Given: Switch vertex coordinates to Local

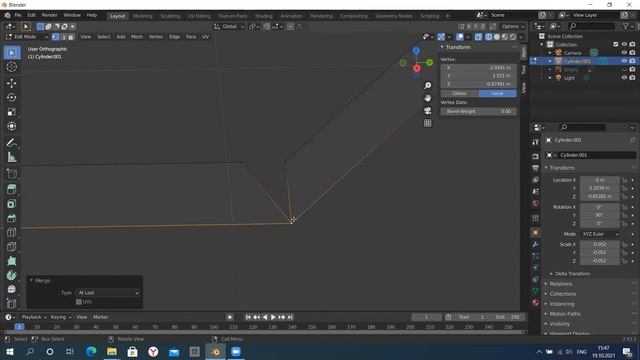Looking at the screenshot, I should [497, 93].
